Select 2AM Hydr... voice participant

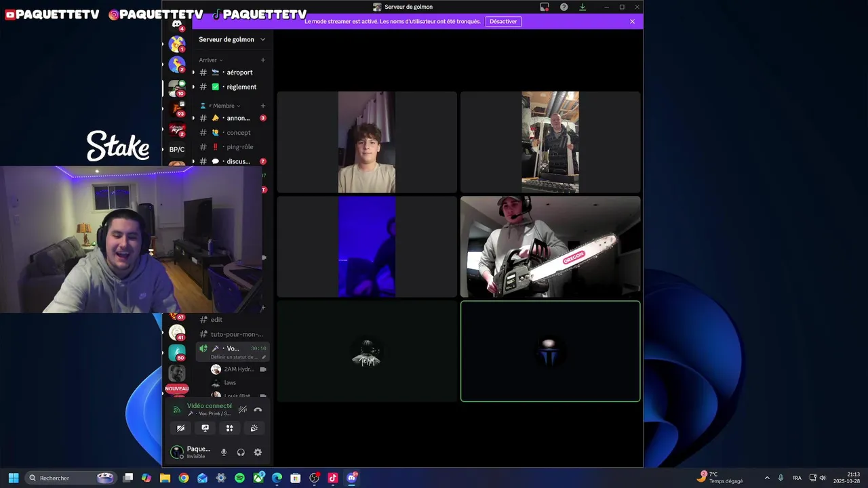click(x=237, y=369)
